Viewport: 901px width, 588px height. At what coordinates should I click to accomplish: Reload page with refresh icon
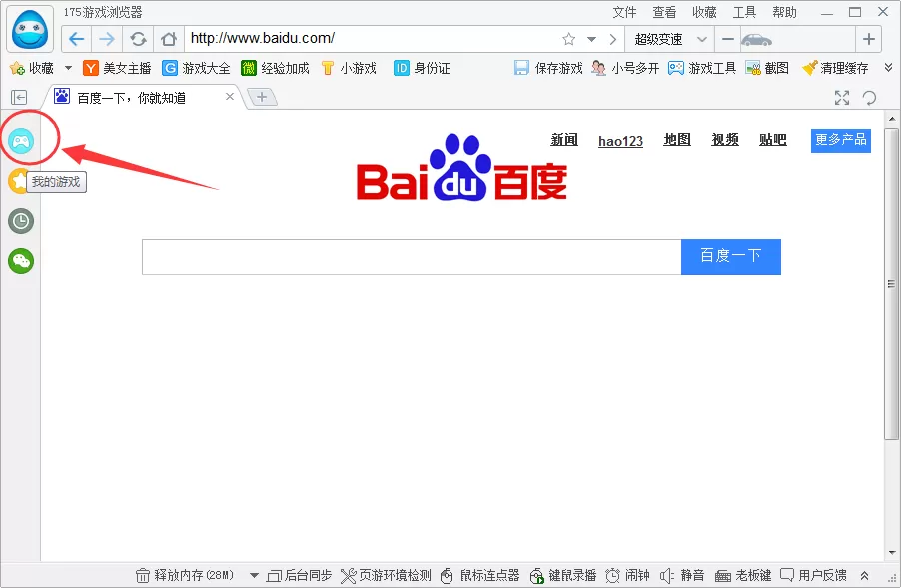click(x=138, y=39)
